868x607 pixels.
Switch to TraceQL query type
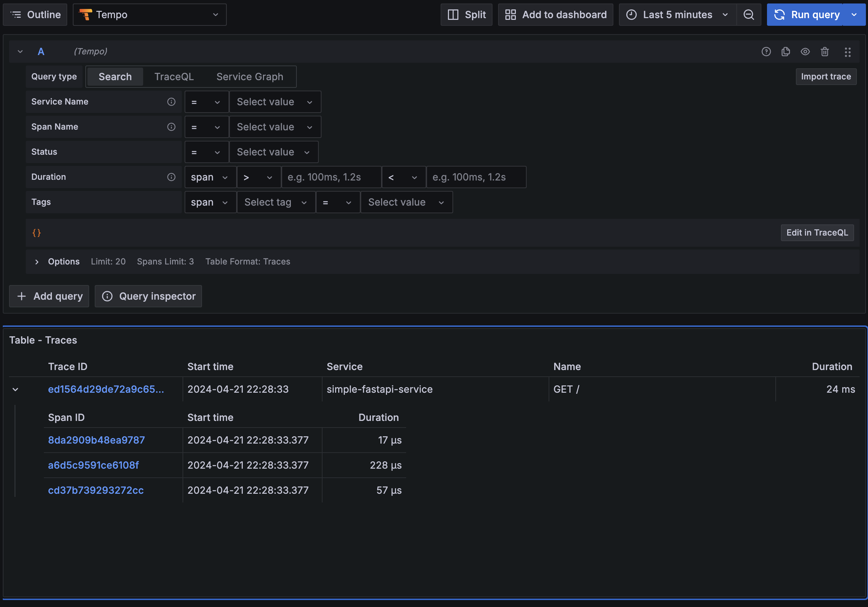(174, 77)
